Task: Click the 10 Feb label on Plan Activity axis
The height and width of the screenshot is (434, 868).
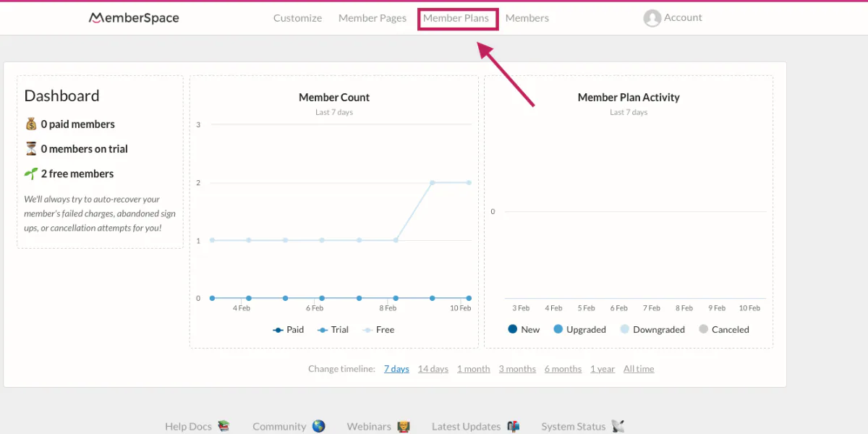Action: (x=749, y=308)
